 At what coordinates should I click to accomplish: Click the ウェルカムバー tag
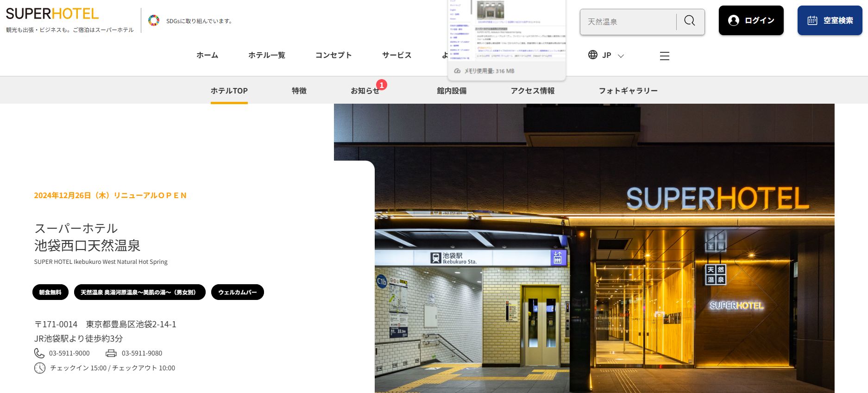(238, 292)
